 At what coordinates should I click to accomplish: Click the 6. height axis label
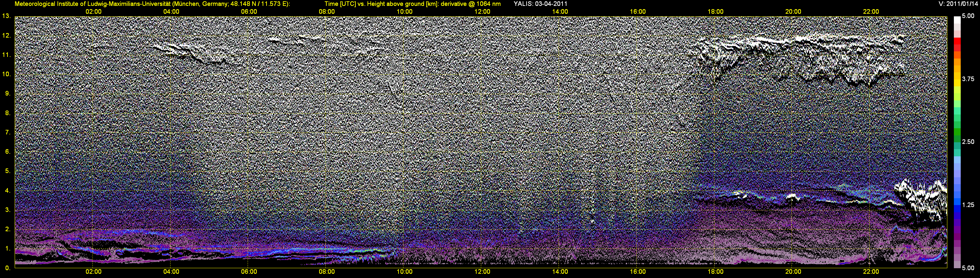tap(7, 151)
